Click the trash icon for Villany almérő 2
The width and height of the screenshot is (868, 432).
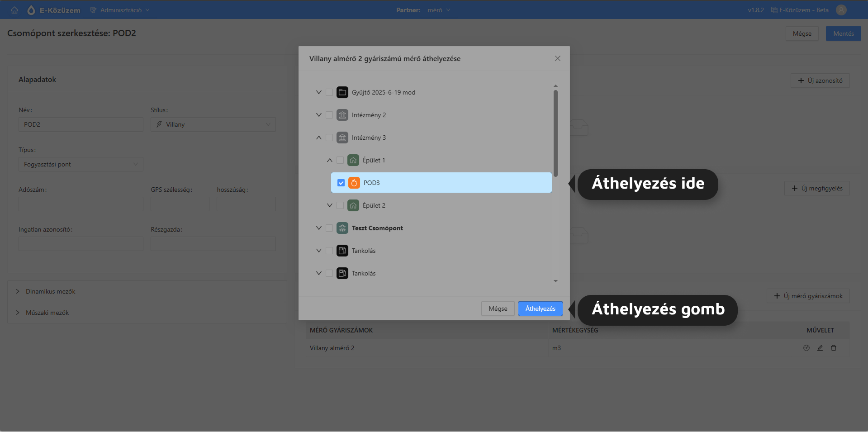pos(833,348)
